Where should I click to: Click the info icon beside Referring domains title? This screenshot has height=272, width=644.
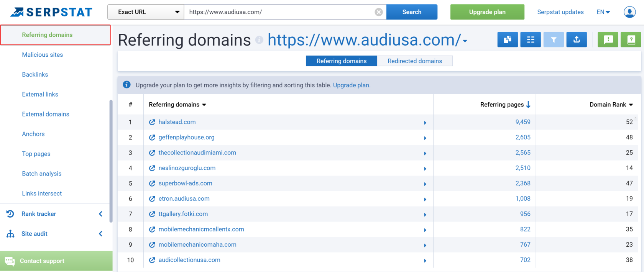(260, 40)
